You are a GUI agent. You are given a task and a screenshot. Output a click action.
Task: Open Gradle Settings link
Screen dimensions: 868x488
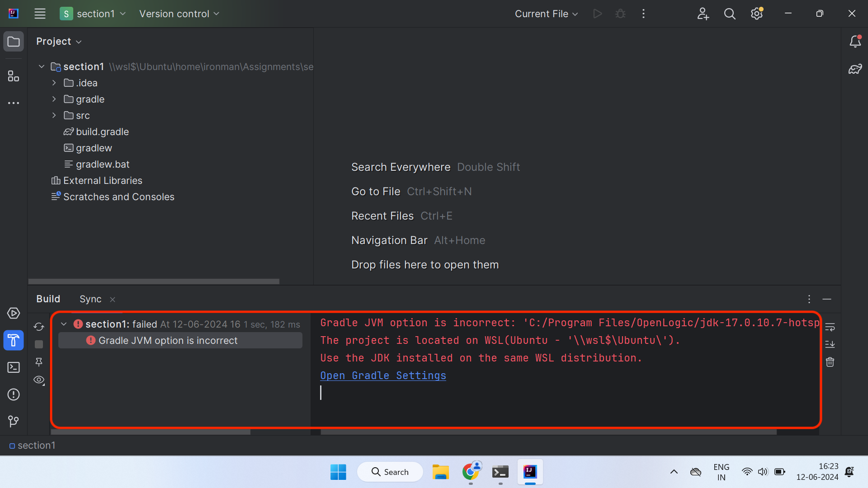tap(383, 375)
